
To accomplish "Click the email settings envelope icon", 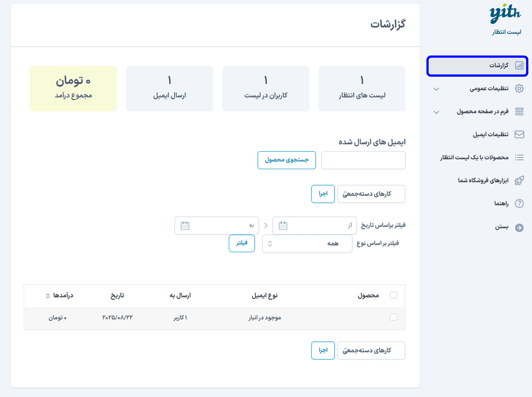I will [x=519, y=134].
